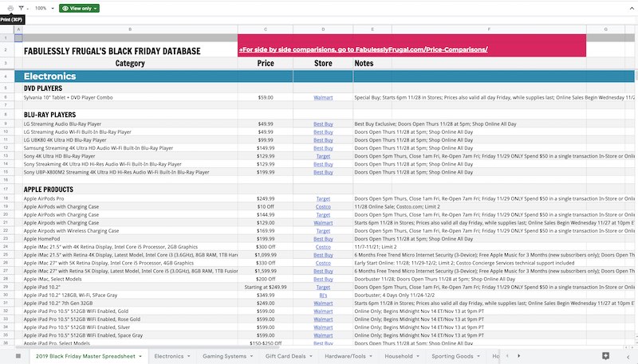638x364 pixels.
Task: Click the 'Price' header cell
Action: [x=266, y=64]
